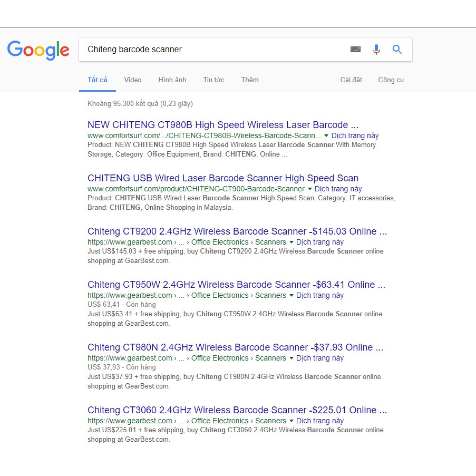
Task: Open the NEW CHITENG CT980B result link
Action: 222,125
